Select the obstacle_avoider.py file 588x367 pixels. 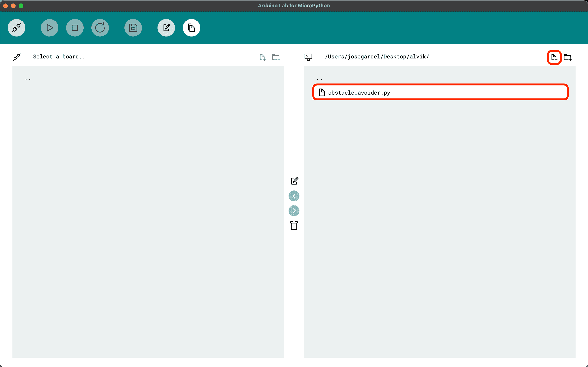coord(359,92)
